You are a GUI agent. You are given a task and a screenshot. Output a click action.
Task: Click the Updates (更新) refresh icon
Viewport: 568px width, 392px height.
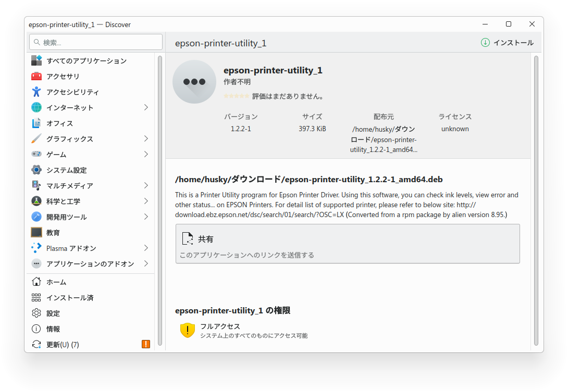36,344
